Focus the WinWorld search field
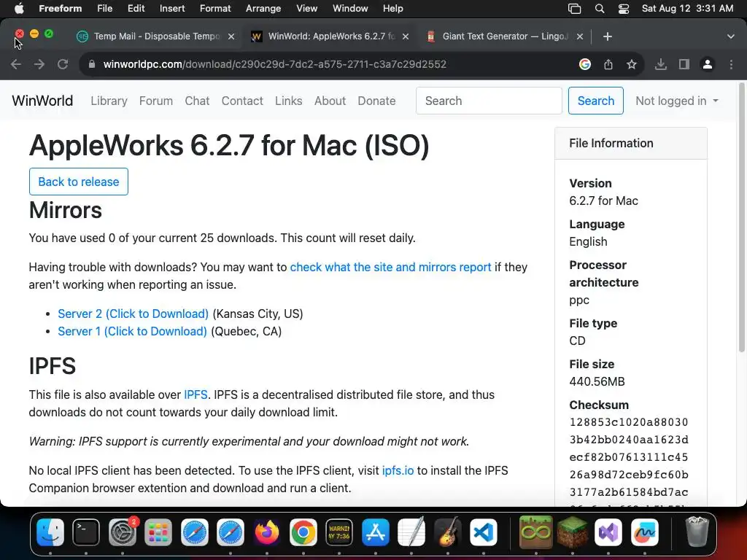The image size is (747, 560). (x=489, y=101)
